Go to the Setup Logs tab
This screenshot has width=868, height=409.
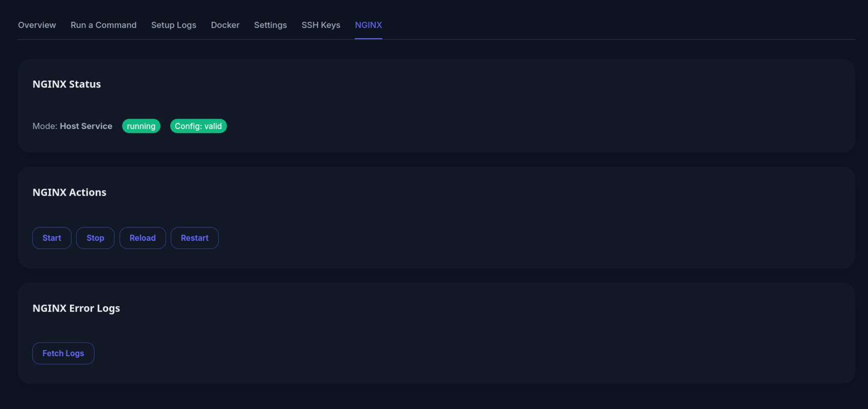[173, 25]
